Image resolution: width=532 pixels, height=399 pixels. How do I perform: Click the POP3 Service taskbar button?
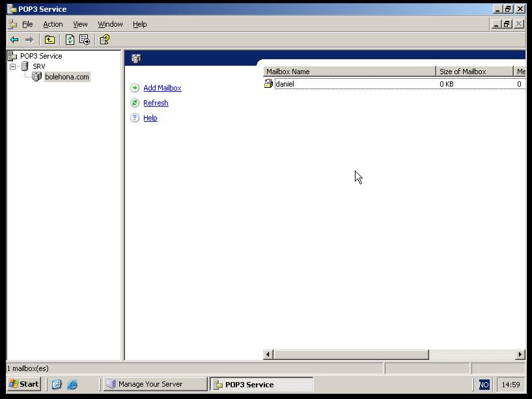[x=262, y=384]
